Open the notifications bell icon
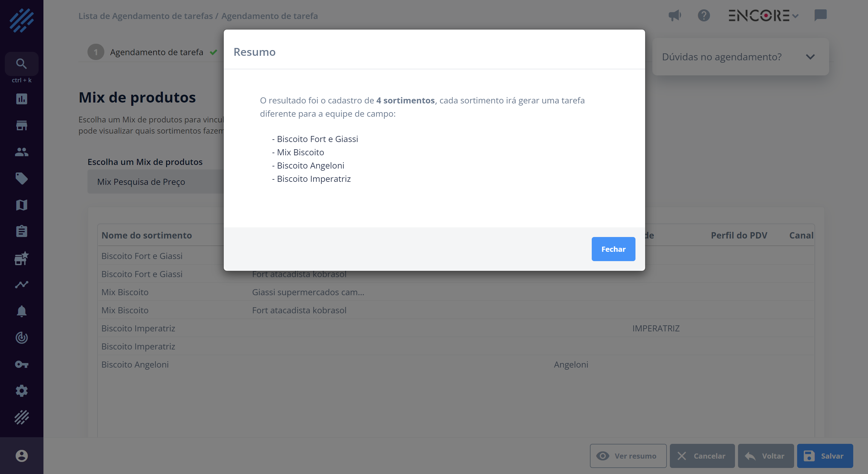The width and height of the screenshot is (868, 474). click(22, 311)
